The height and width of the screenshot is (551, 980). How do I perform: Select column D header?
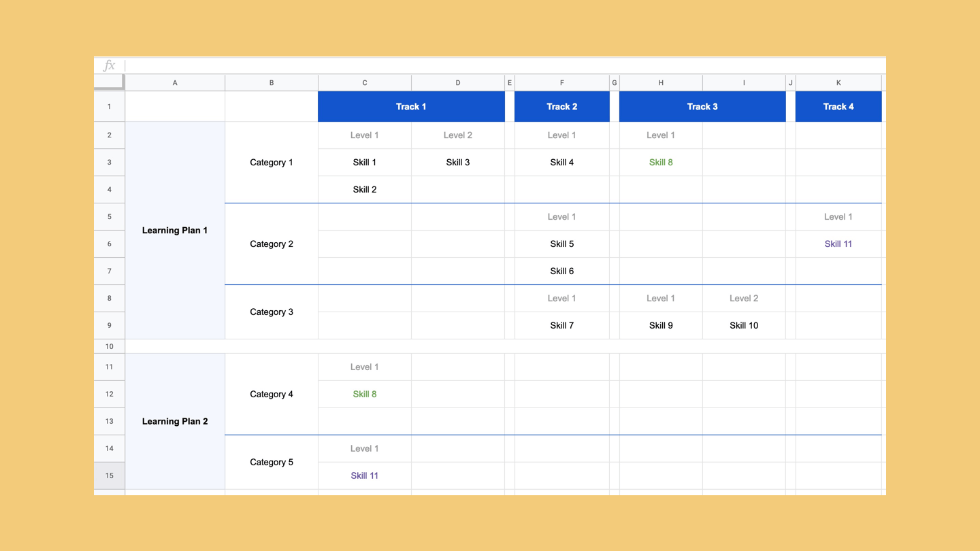pyautogui.click(x=458, y=83)
